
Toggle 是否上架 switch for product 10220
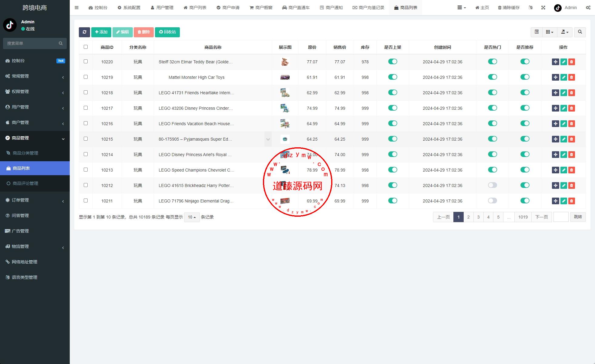pos(392,62)
